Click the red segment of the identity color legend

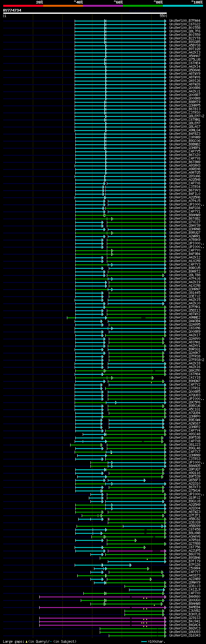(x=23, y=6)
